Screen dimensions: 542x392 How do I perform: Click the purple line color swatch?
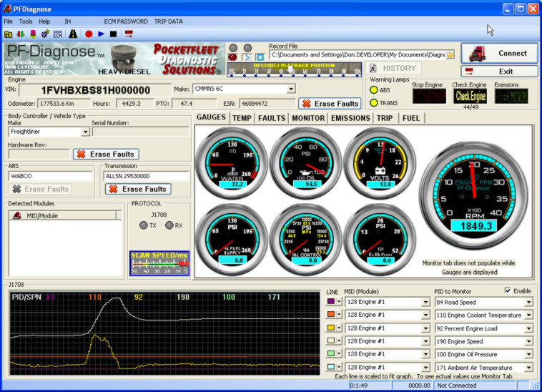click(x=331, y=301)
